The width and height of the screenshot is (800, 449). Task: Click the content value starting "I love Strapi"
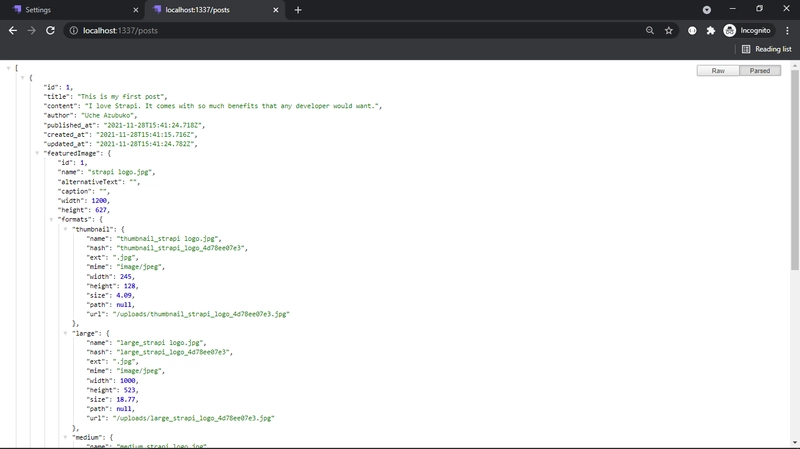232,106
